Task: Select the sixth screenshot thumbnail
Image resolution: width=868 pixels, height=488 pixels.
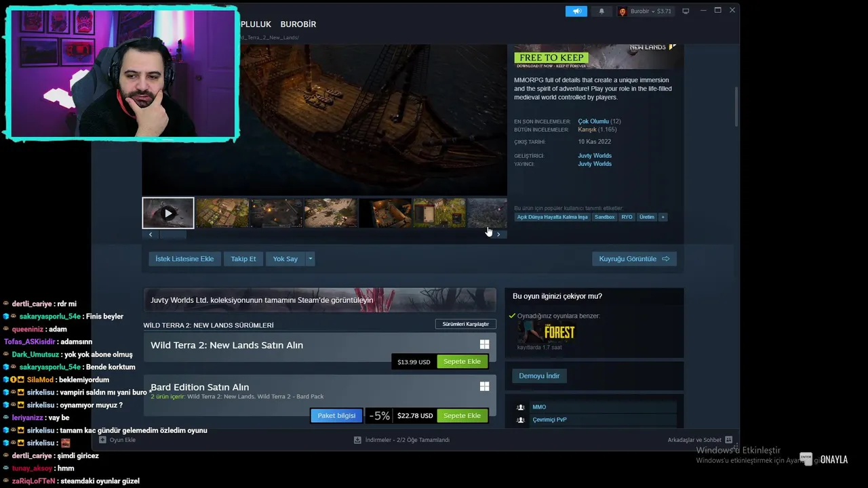Action: click(439, 213)
